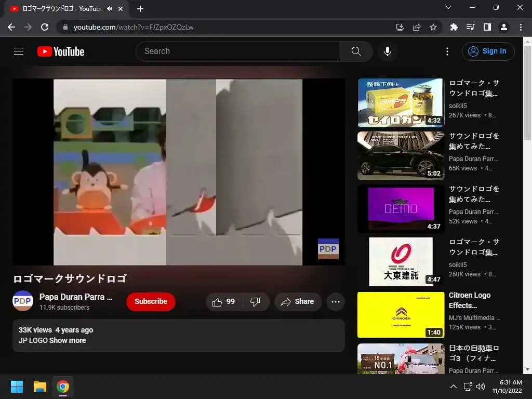Start voice search with microphone icon
532x399 pixels.
387,51
